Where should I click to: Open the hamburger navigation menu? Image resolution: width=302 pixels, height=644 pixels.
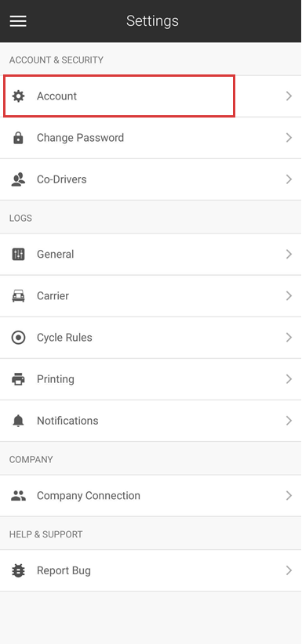(18, 21)
